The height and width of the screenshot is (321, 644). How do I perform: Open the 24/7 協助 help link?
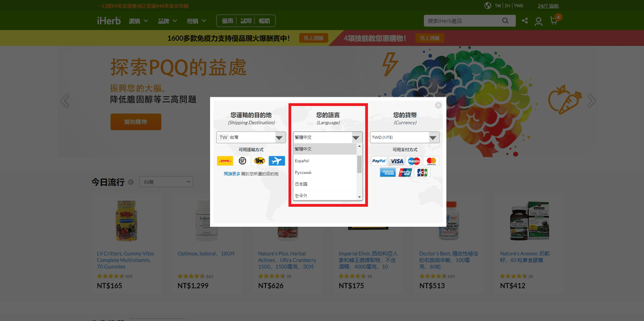pyautogui.click(x=548, y=6)
